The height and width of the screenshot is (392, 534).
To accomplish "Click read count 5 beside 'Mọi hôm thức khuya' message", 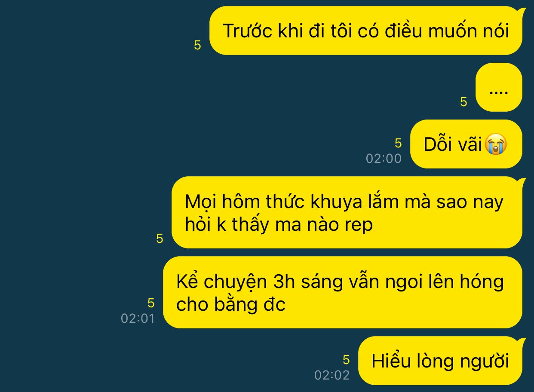I will (x=160, y=239).
